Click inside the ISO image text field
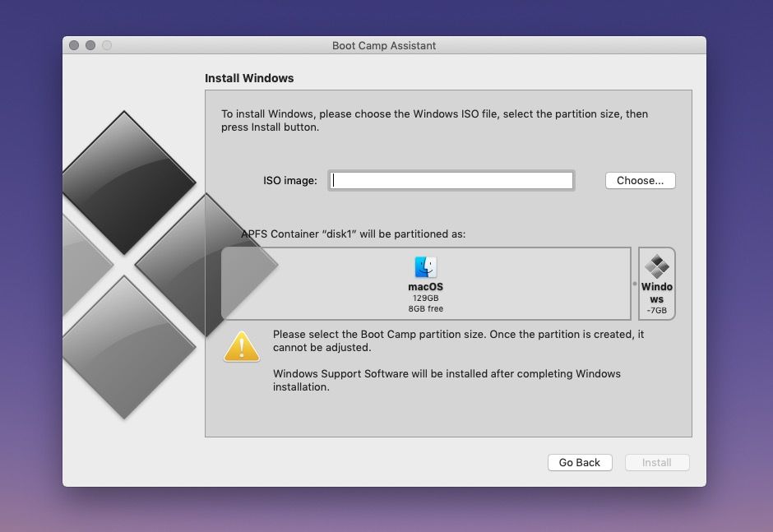The width and height of the screenshot is (773, 532). click(x=451, y=180)
